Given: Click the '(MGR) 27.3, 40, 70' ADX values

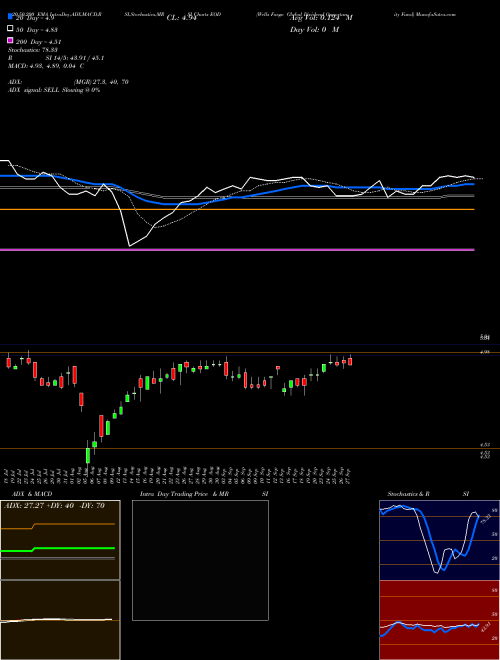Looking at the screenshot, I should tap(101, 82).
